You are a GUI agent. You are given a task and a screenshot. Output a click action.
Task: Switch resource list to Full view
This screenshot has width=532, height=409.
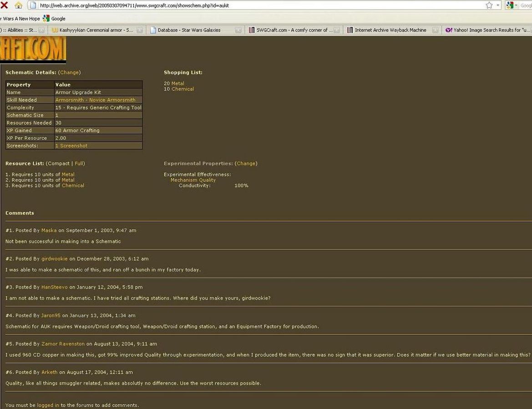(x=79, y=163)
